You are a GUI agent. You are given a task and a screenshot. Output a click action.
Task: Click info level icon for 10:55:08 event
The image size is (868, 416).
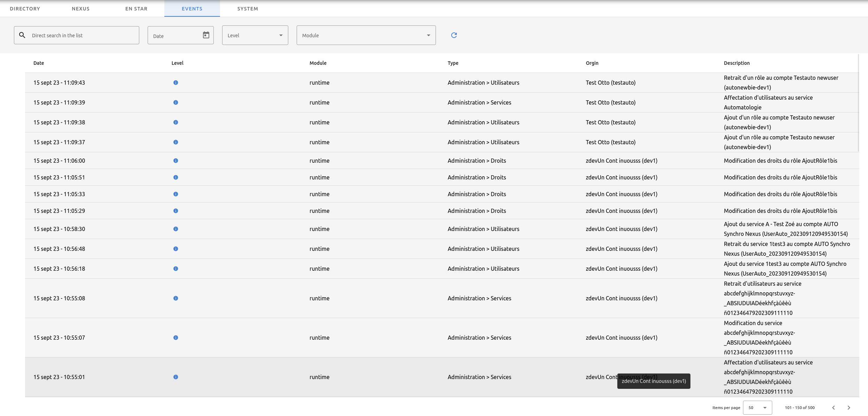[176, 298]
